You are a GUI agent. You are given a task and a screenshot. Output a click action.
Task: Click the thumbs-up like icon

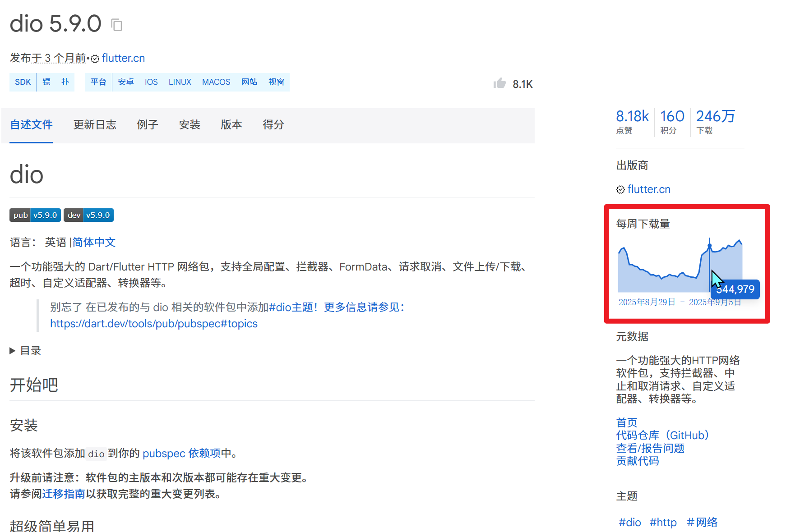coord(499,83)
